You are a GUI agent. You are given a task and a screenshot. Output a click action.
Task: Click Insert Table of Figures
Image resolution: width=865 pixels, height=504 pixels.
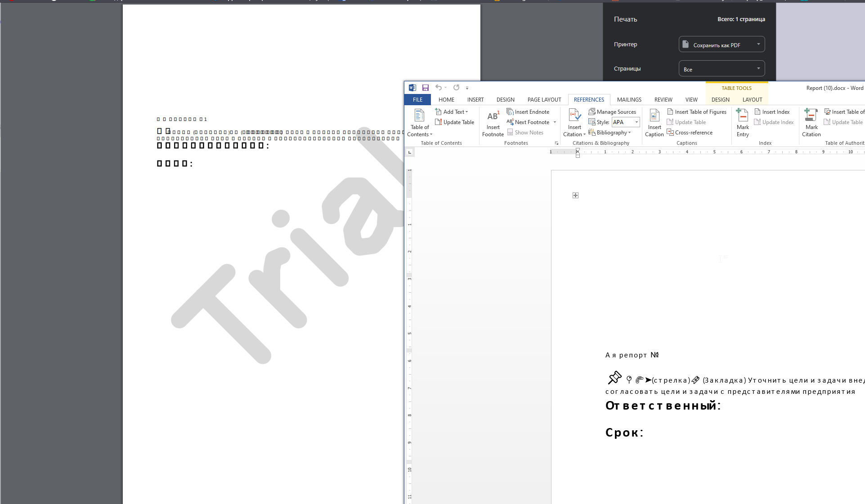click(697, 112)
